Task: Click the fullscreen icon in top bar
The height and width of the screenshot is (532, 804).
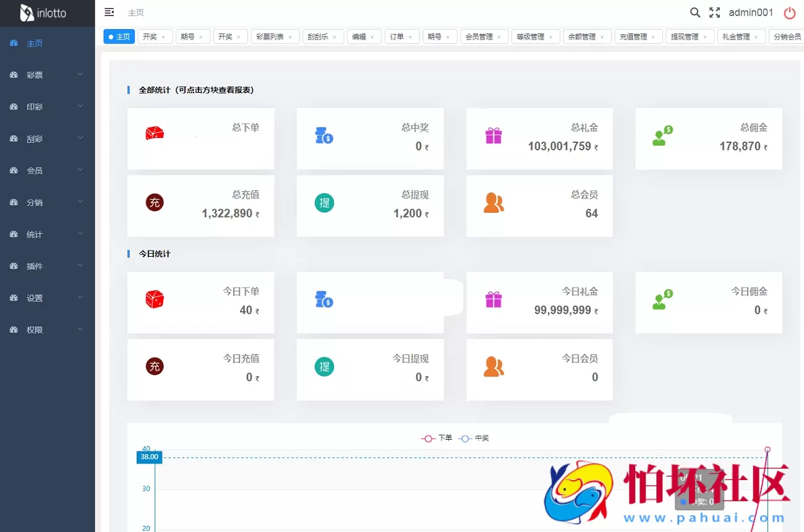Action: [714, 12]
